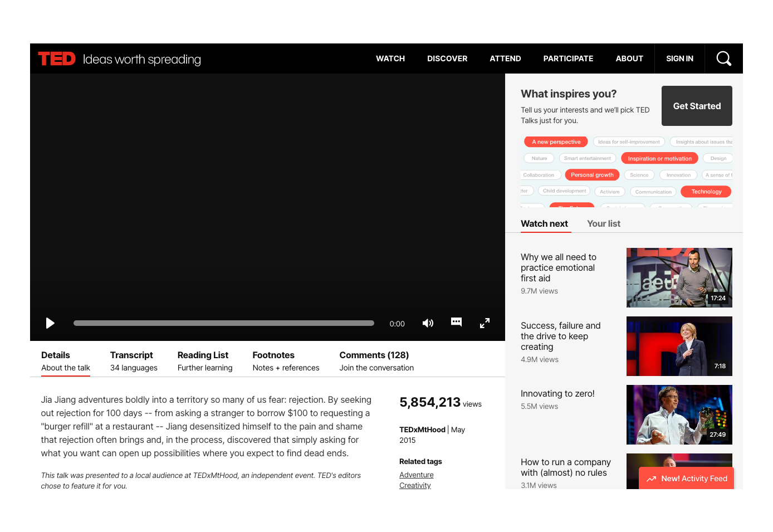Open the ATTEND menu
This screenshot has width=773, height=532.
pos(505,58)
